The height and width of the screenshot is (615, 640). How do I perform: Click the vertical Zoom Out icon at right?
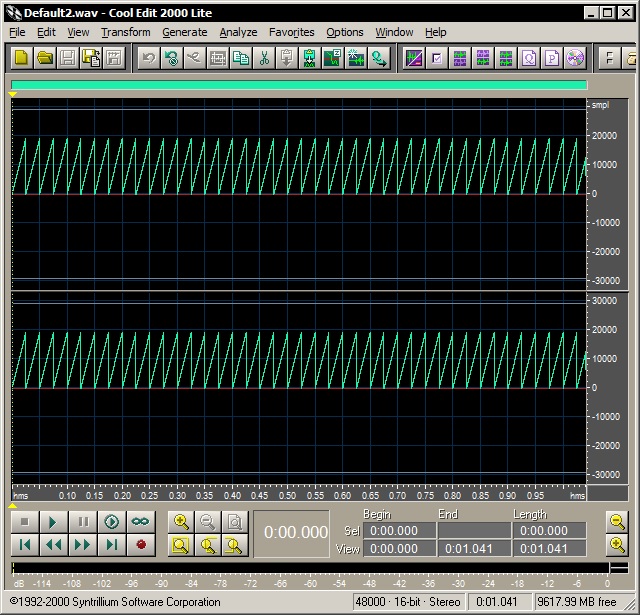pyautogui.click(x=618, y=521)
